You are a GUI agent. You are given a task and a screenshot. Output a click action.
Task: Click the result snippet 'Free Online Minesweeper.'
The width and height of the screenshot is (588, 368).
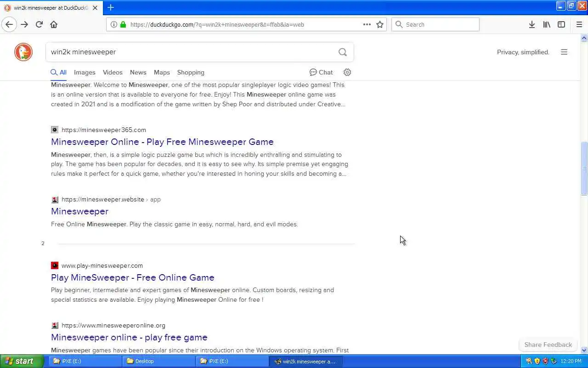pos(89,224)
